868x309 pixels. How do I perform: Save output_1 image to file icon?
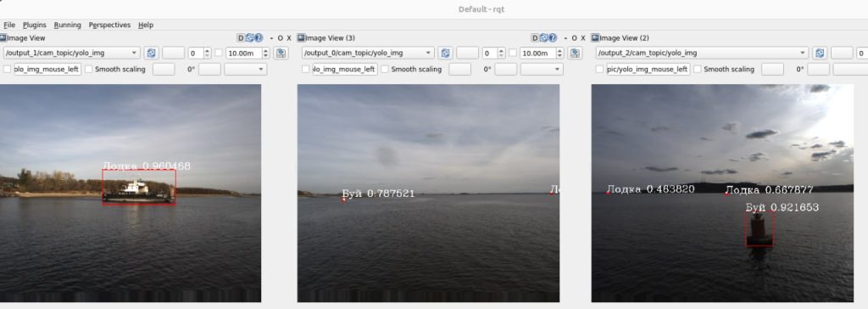coord(281,53)
